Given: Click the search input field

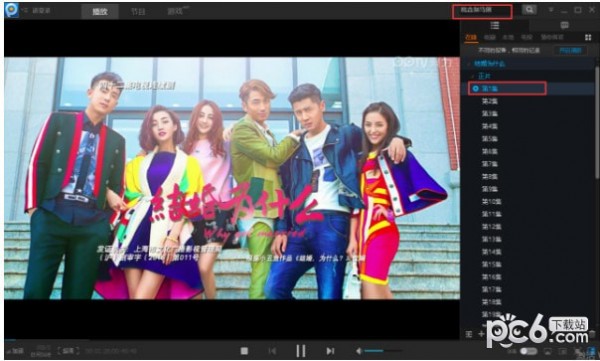Looking at the screenshot, I should 482,11.
